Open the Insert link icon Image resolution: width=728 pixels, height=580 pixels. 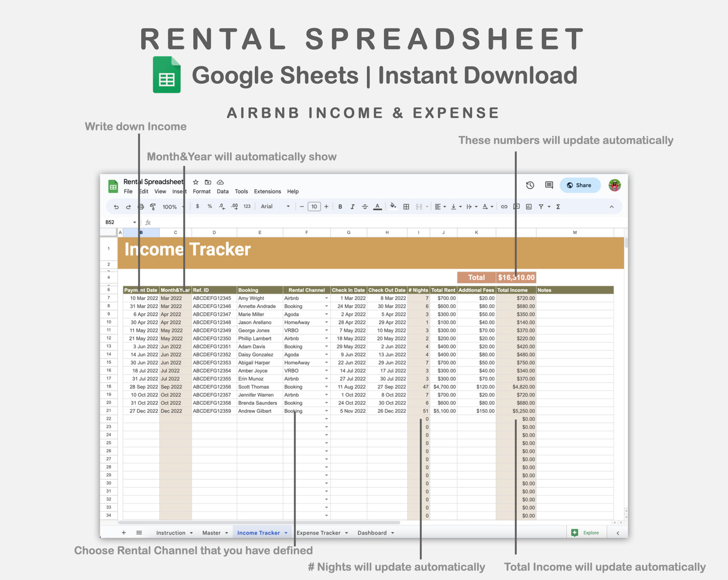tap(504, 206)
